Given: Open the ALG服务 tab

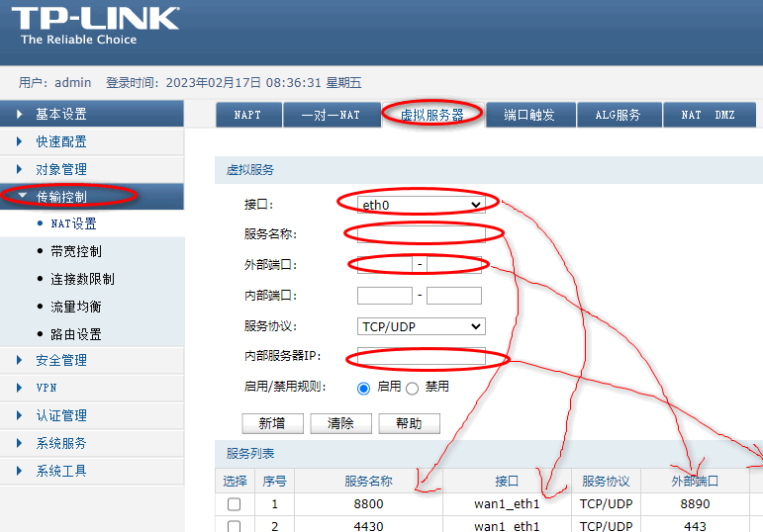Looking at the screenshot, I should pos(618,115).
